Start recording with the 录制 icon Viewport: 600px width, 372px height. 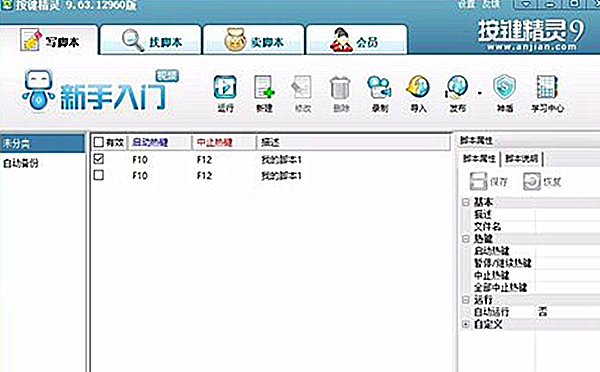(380, 94)
